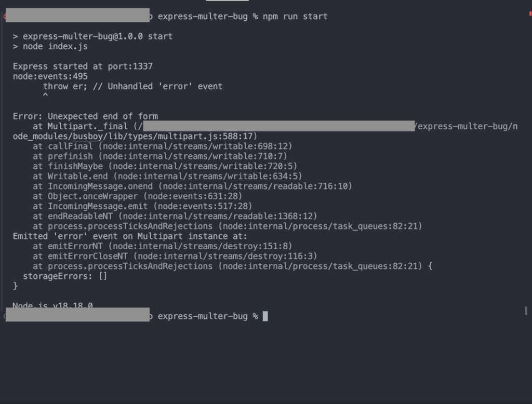
Task: Select the 'Express started at port:1337' line
Action: (x=83, y=66)
